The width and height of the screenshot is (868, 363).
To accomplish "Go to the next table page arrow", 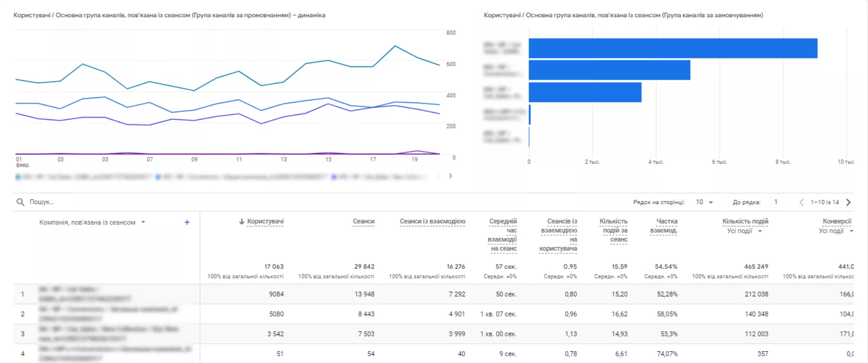I will click(849, 202).
